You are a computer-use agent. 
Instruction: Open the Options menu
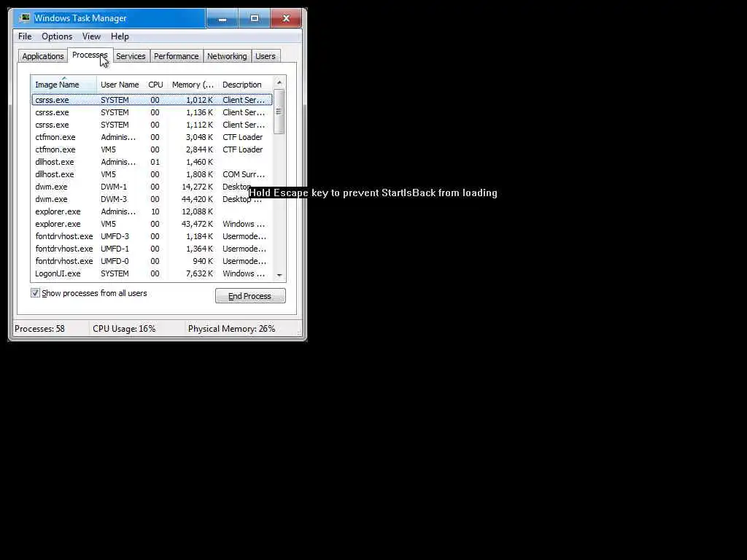(57, 36)
